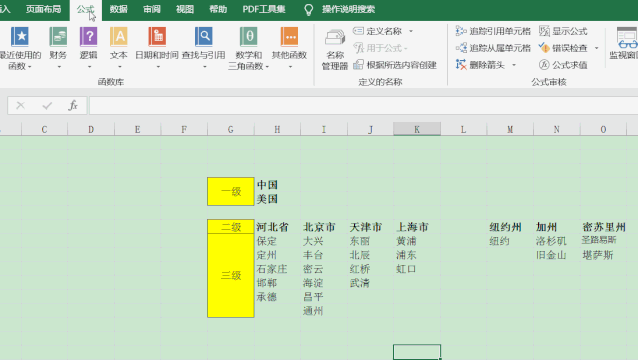This screenshot has height=360, width=638.
Task: Click Trace Precedents (追踪引用单元格)
Action: click(493, 31)
